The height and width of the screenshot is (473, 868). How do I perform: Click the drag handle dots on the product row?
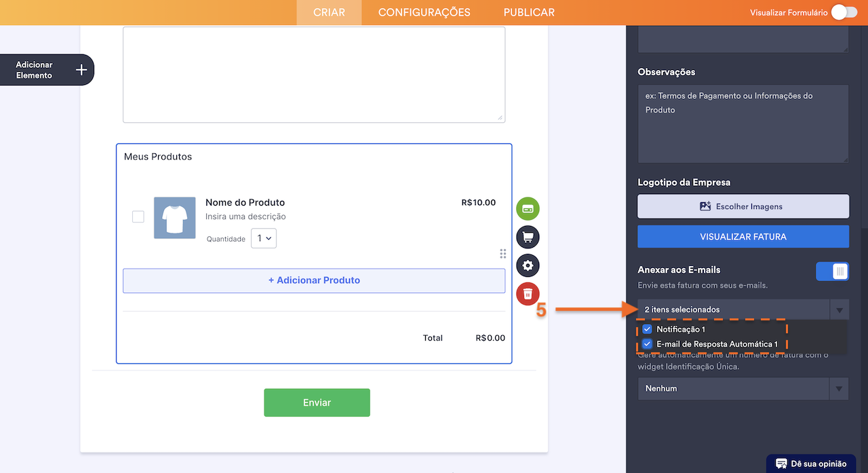pyautogui.click(x=503, y=253)
